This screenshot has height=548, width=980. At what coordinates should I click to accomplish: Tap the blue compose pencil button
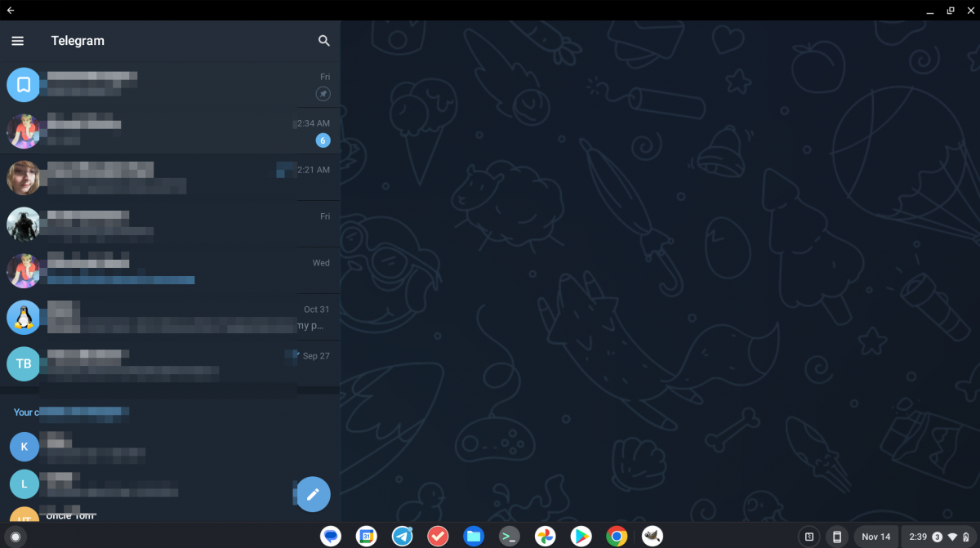(313, 493)
